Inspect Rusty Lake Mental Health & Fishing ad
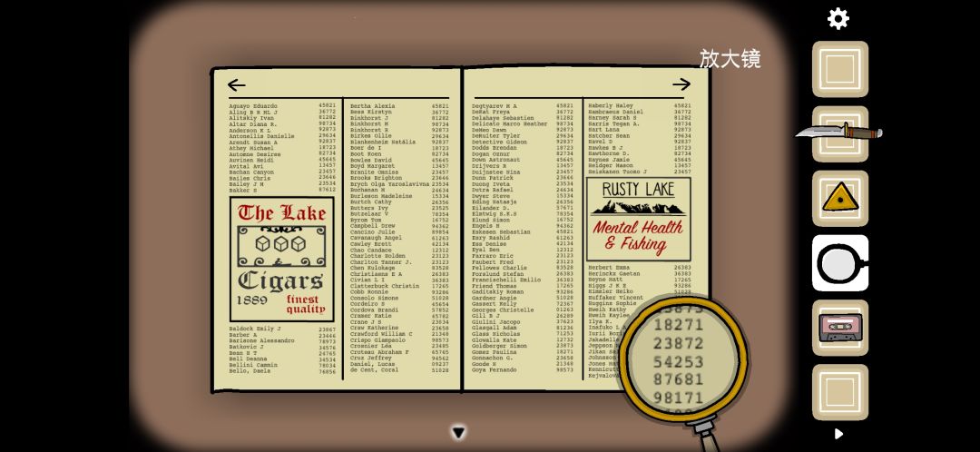 click(x=638, y=219)
